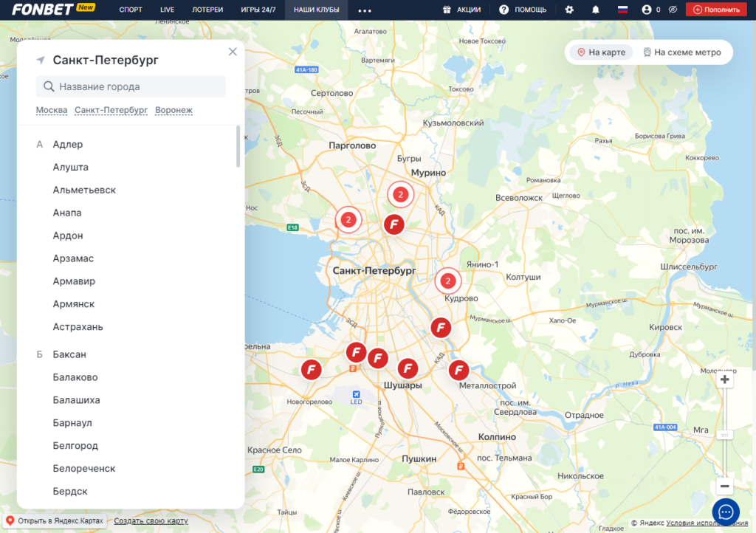The height and width of the screenshot is (533, 756).
Task: Open the Спорт section
Action: (x=131, y=10)
